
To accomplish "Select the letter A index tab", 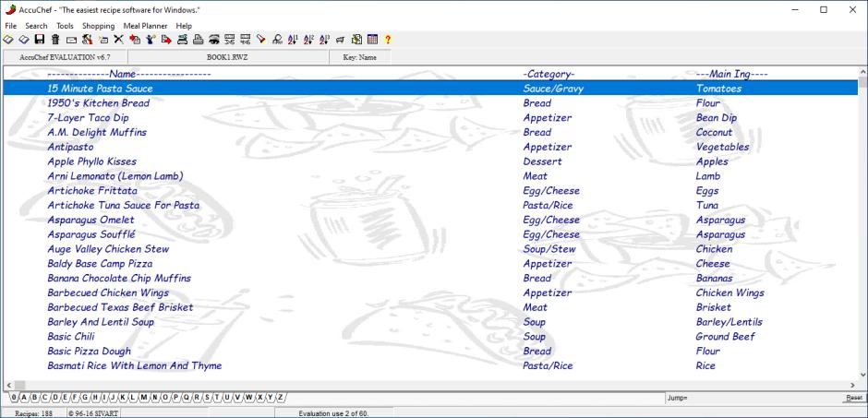I will click(x=24, y=397).
